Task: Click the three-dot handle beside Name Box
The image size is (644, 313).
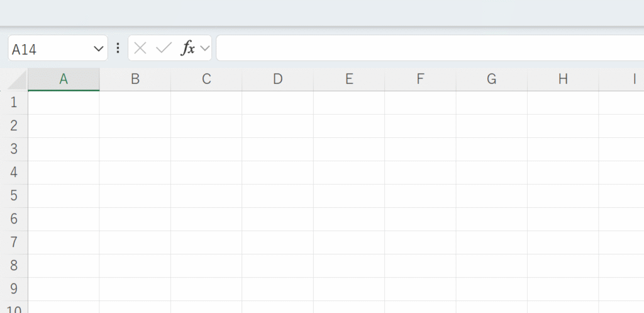Action: (x=118, y=48)
